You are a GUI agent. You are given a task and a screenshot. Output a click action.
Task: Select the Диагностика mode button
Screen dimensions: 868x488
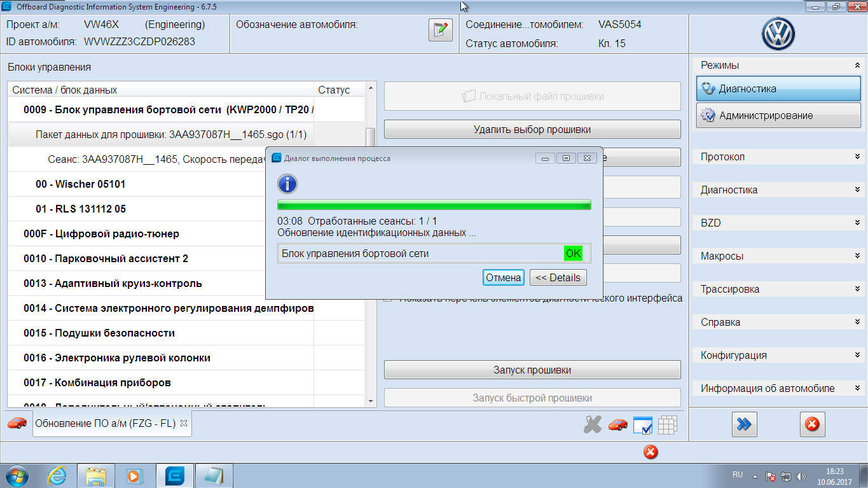[778, 89]
